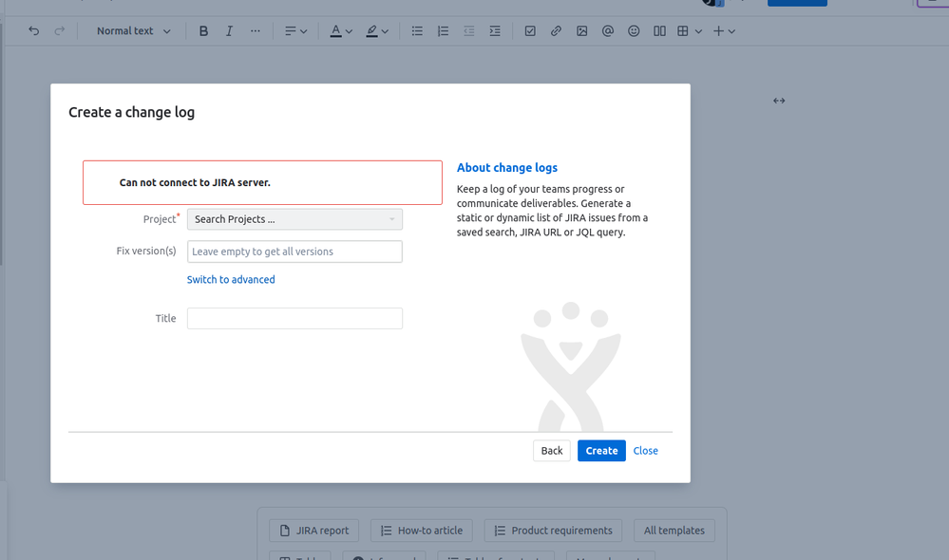
Task: Click the indent icon
Action: (495, 30)
